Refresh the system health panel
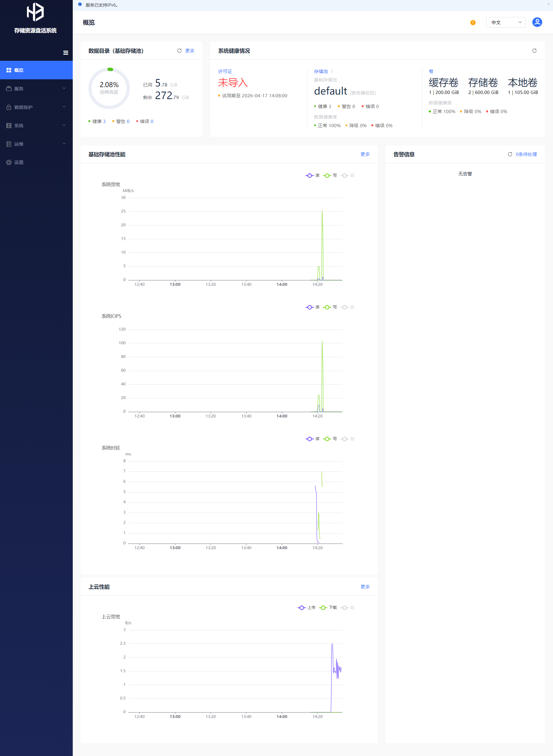This screenshot has width=553, height=756. point(534,51)
